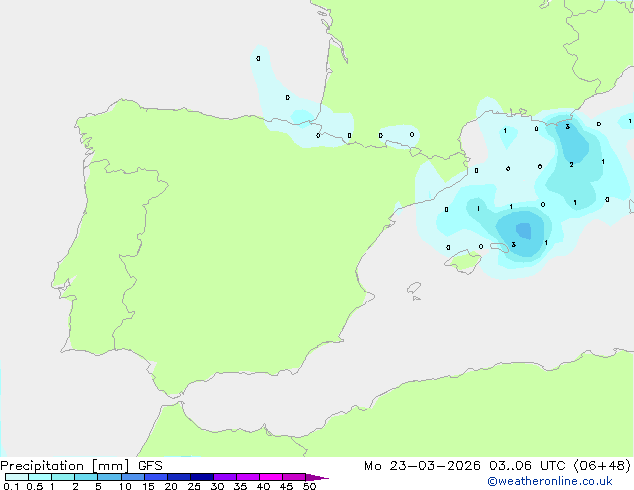Click the Ibiza island outline
Viewport: 634px width, 490px height.
coord(414,288)
